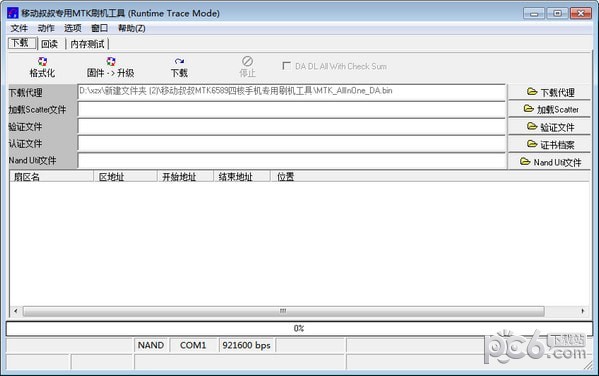Load a scatter file via 加载Scatter button

point(549,109)
